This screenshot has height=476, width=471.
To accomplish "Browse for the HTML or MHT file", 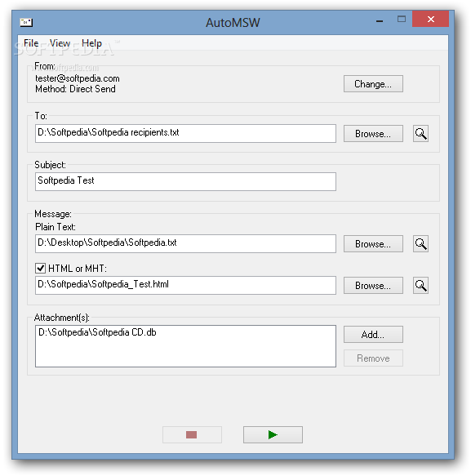I will click(x=373, y=286).
